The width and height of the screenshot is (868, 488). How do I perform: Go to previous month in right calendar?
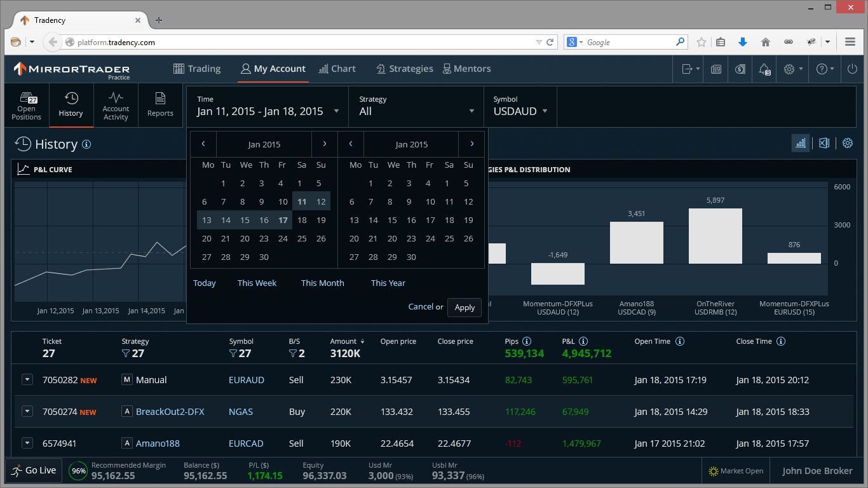point(351,144)
